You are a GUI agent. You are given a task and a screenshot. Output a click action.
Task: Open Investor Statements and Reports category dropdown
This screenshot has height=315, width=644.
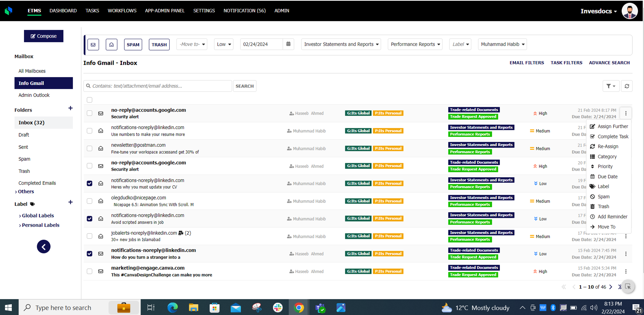[x=341, y=44]
